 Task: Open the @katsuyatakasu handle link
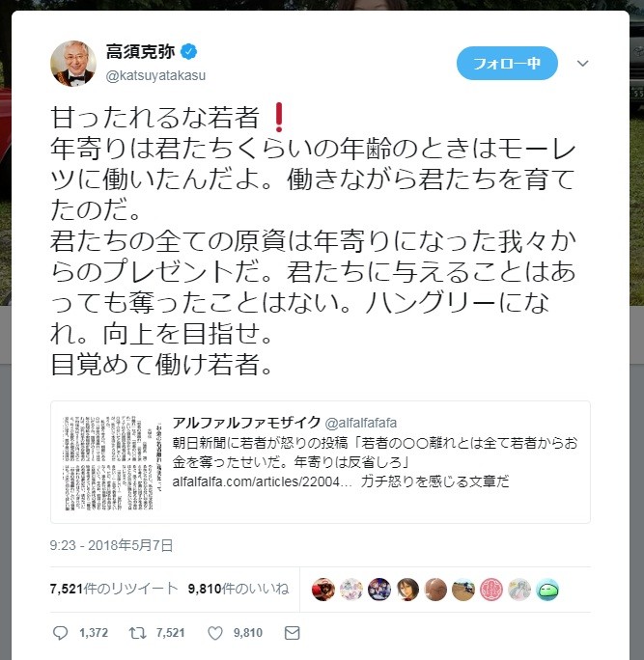tap(155, 75)
